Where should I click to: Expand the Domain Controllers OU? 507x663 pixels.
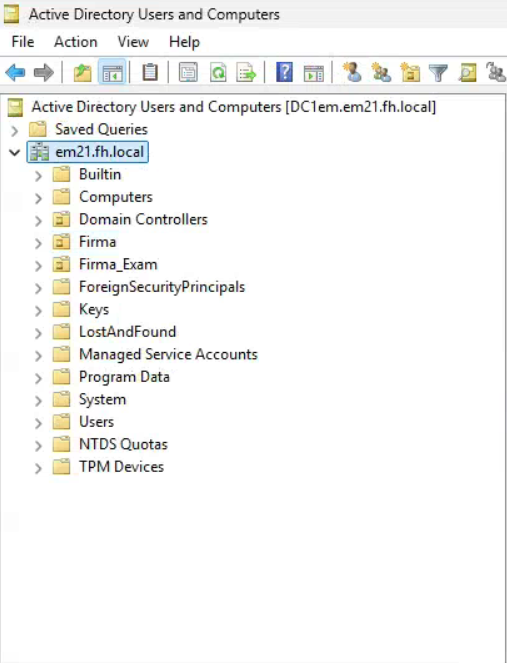coord(38,220)
